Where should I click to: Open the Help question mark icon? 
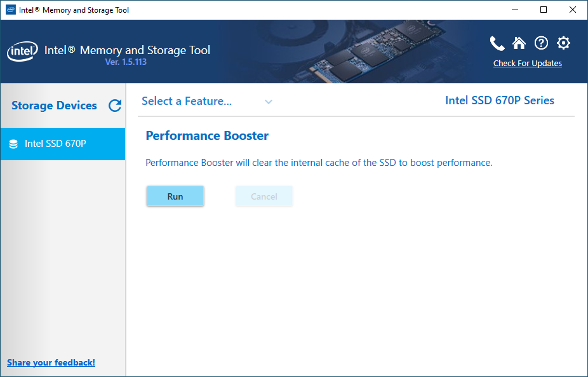tap(541, 43)
